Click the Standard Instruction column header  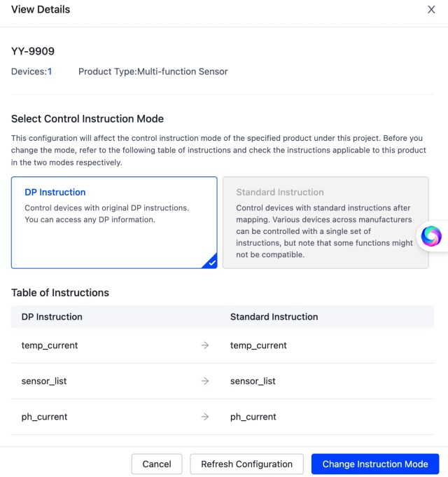(274, 317)
